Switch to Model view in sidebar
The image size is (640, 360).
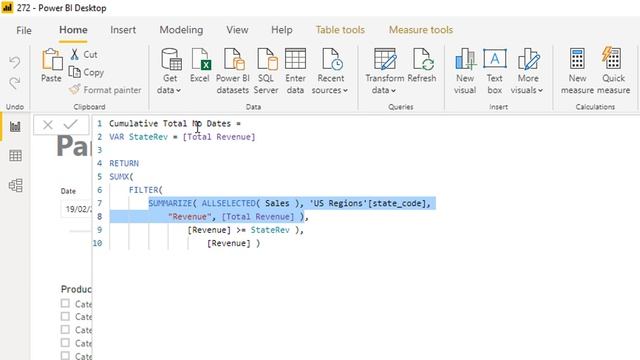click(x=15, y=185)
